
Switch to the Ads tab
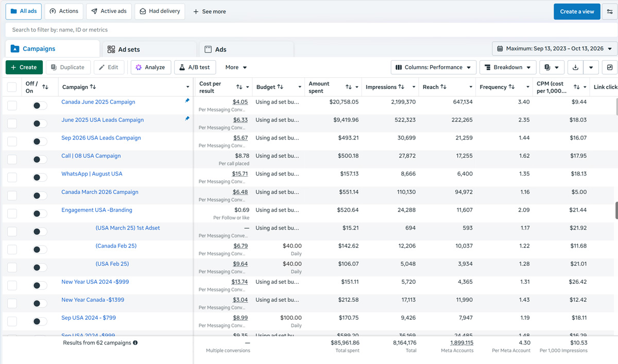247,49
